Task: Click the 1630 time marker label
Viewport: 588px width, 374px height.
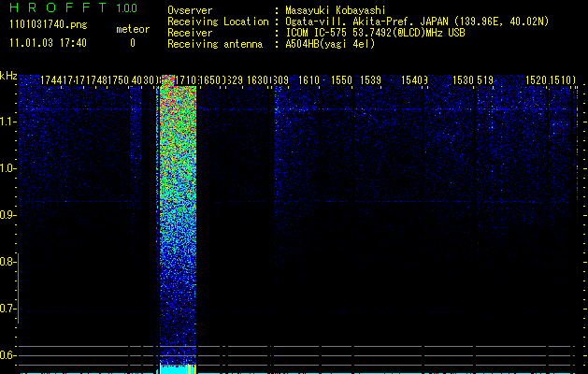Action: [258, 80]
